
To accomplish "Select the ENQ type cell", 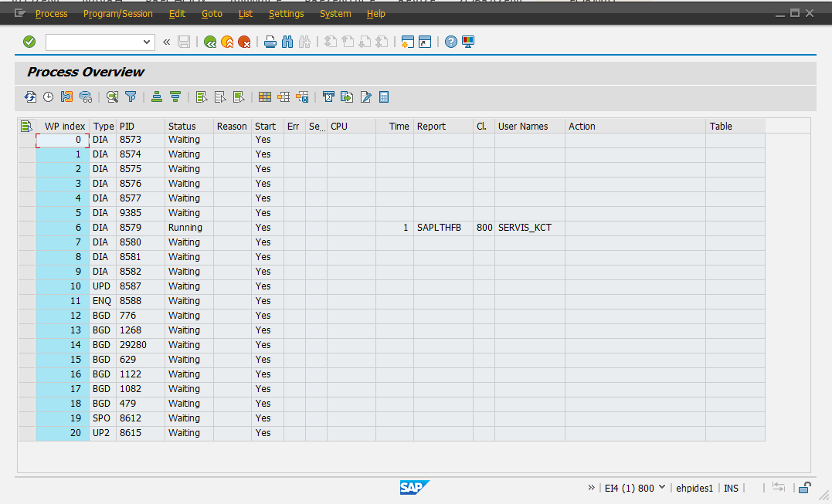I will (103, 300).
